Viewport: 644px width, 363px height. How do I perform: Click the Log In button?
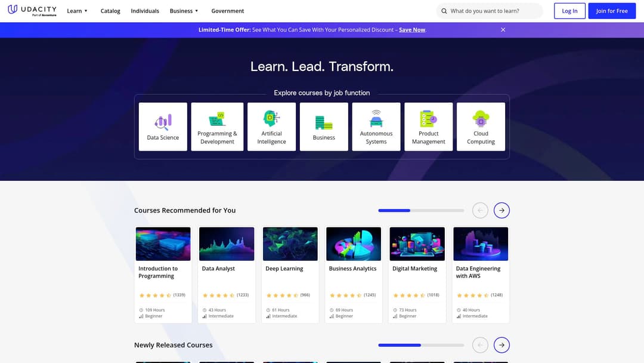pos(569,11)
